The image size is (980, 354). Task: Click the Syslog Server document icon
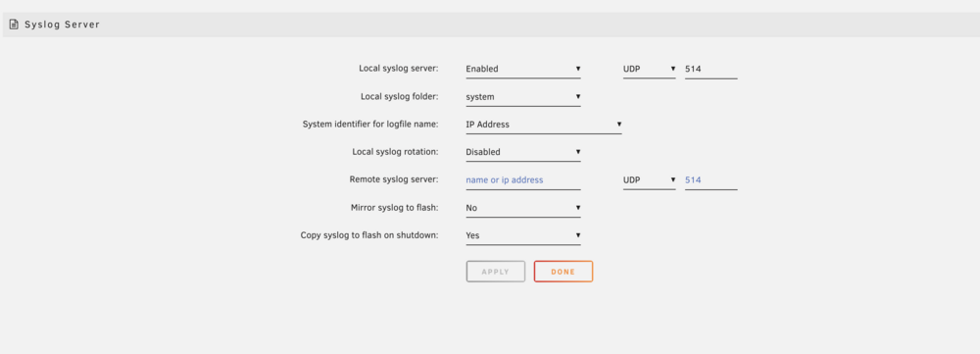[x=14, y=25]
